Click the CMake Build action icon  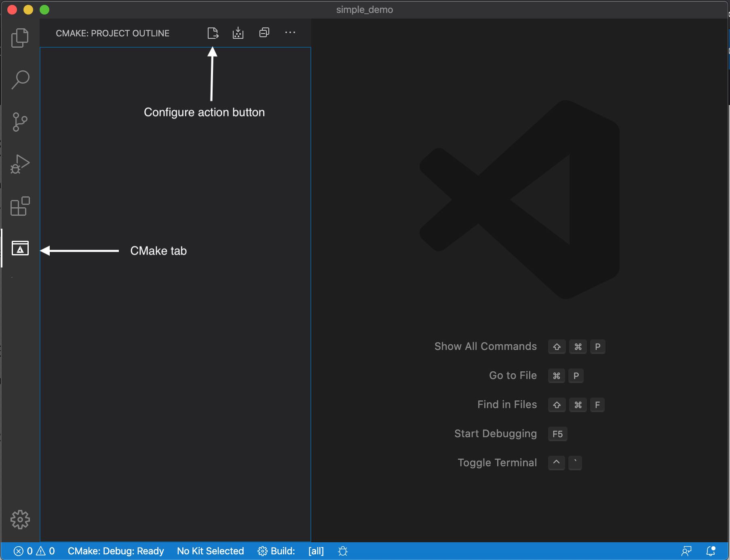click(238, 33)
